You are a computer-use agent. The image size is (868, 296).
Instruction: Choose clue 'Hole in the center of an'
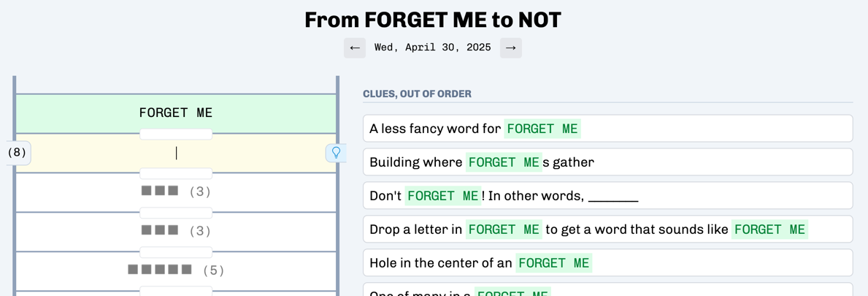click(608, 262)
